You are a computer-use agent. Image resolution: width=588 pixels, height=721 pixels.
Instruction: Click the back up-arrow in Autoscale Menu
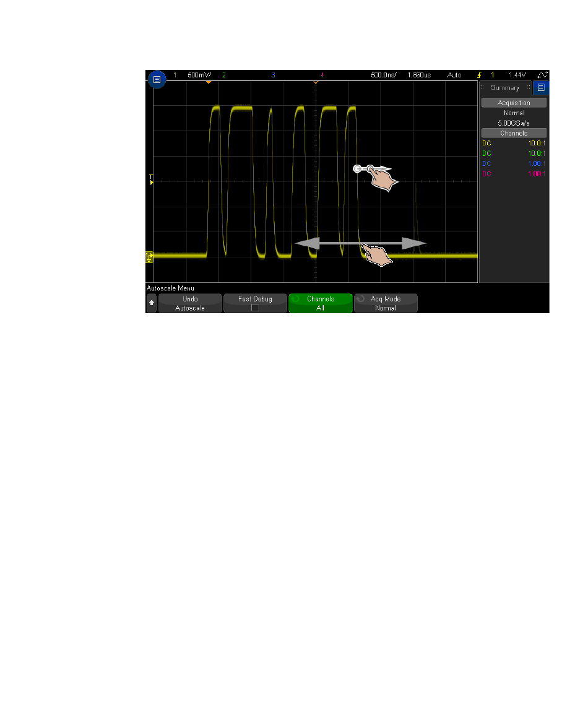click(152, 303)
